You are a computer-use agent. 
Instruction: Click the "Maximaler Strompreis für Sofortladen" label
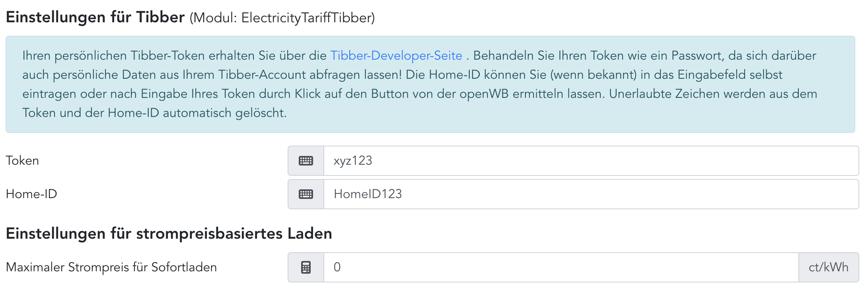click(x=111, y=267)
